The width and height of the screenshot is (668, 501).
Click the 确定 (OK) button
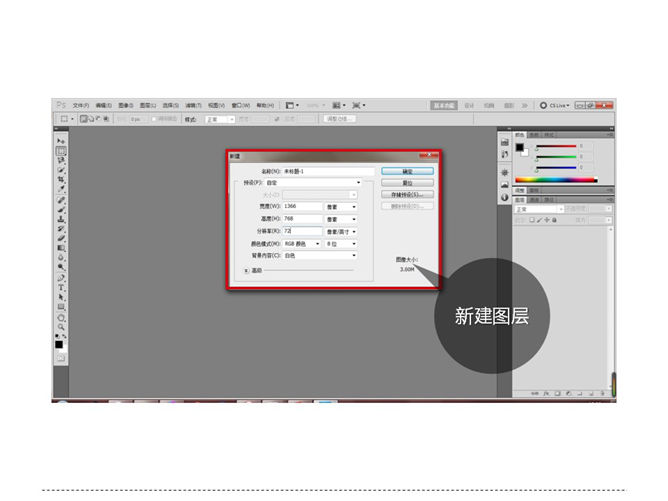click(x=407, y=171)
